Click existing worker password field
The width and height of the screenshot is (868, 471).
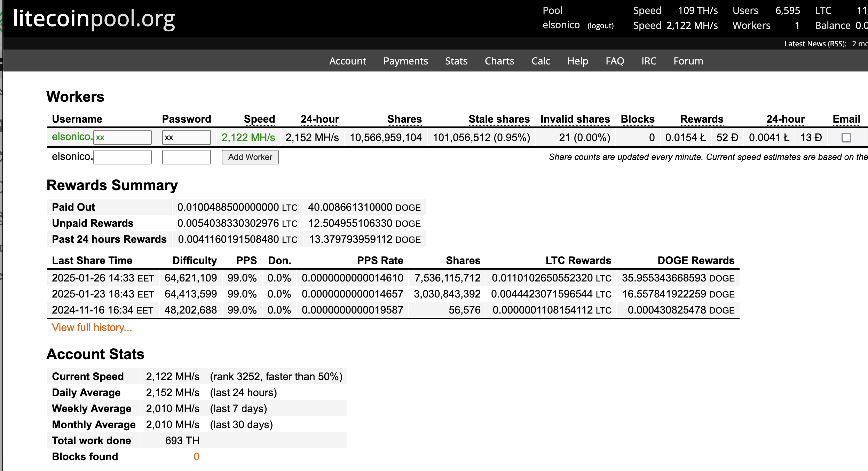click(186, 137)
